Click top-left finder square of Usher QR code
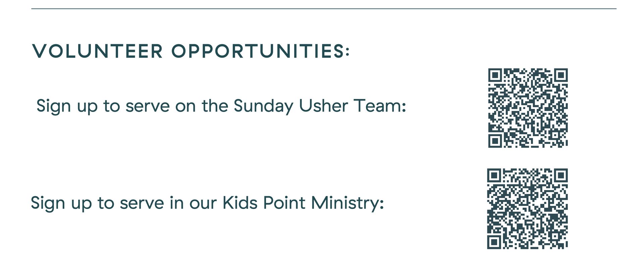The height and width of the screenshot is (278, 644). [495, 75]
